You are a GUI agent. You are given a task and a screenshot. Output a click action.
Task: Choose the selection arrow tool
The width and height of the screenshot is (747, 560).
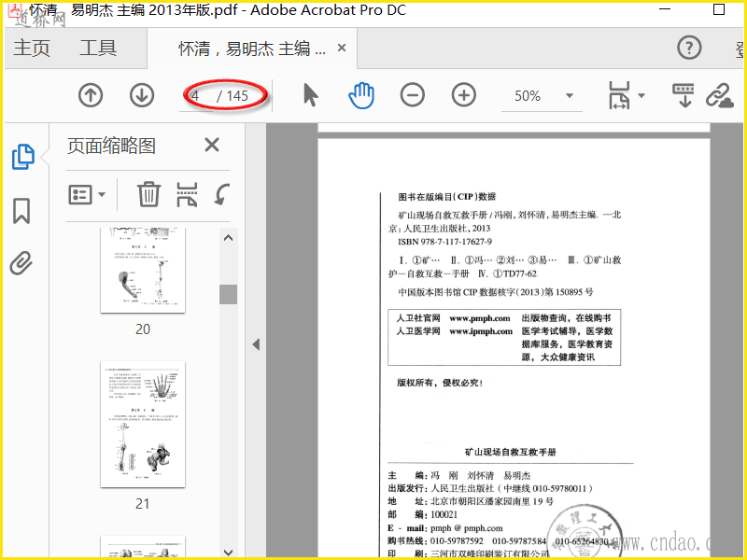pyautogui.click(x=311, y=95)
